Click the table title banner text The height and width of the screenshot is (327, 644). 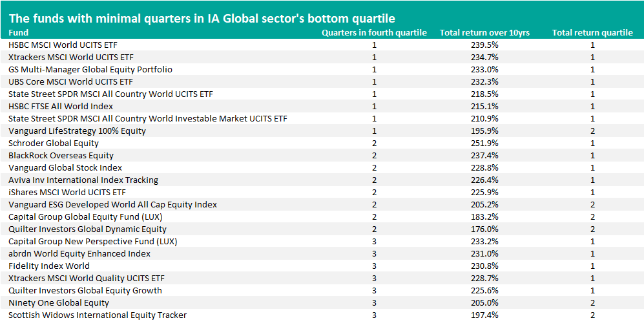pos(201,18)
